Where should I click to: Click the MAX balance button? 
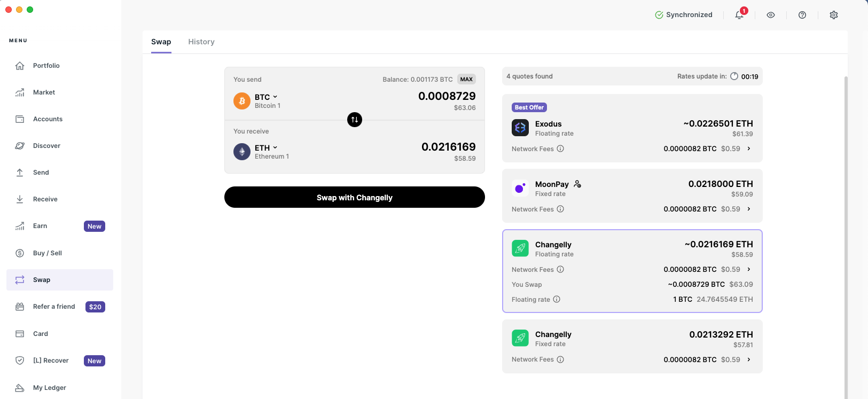point(466,80)
